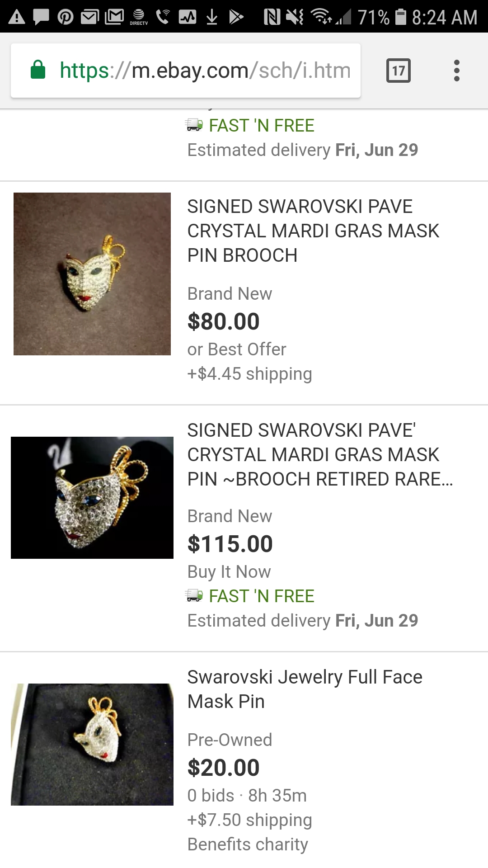488x868 pixels.
Task: Tap the download arrow status icon
Action: 211,17
